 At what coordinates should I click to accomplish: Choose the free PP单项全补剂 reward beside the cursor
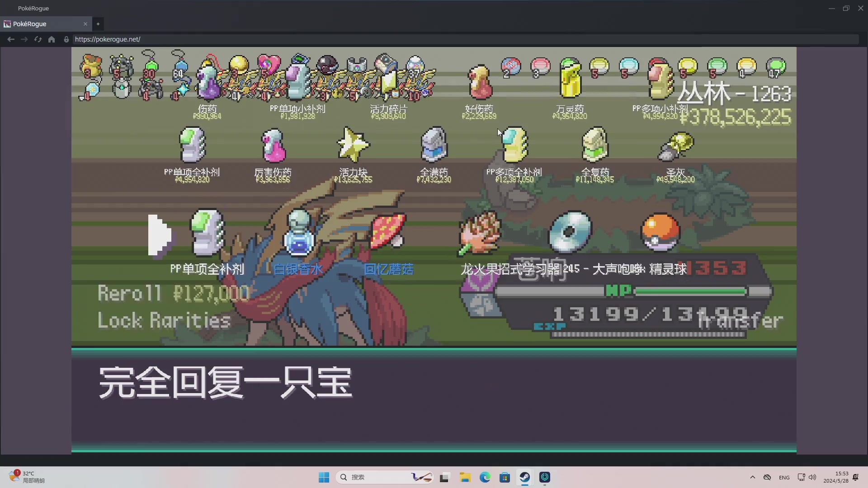tap(207, 233)
